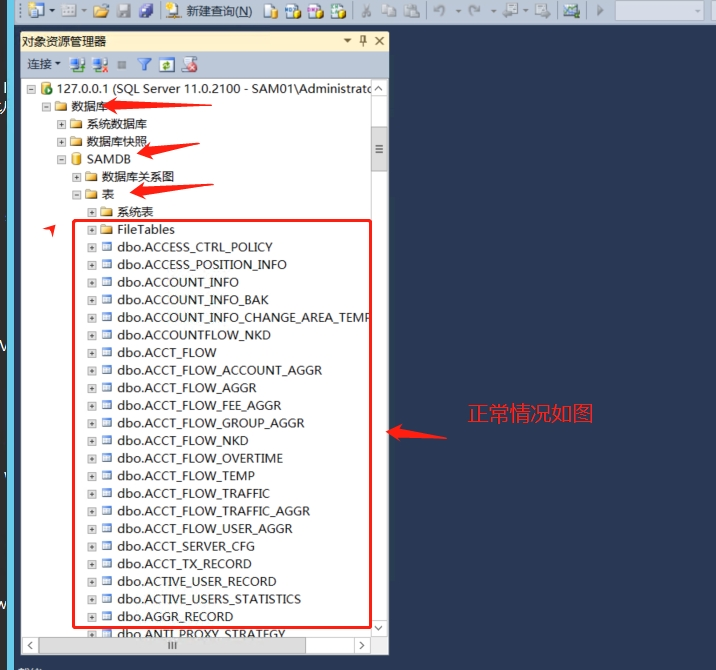Select the dbo.ACCT_FLOW table
Viewport: 716px width, 670px height.
pyautogui.click(x=166, y=352)
